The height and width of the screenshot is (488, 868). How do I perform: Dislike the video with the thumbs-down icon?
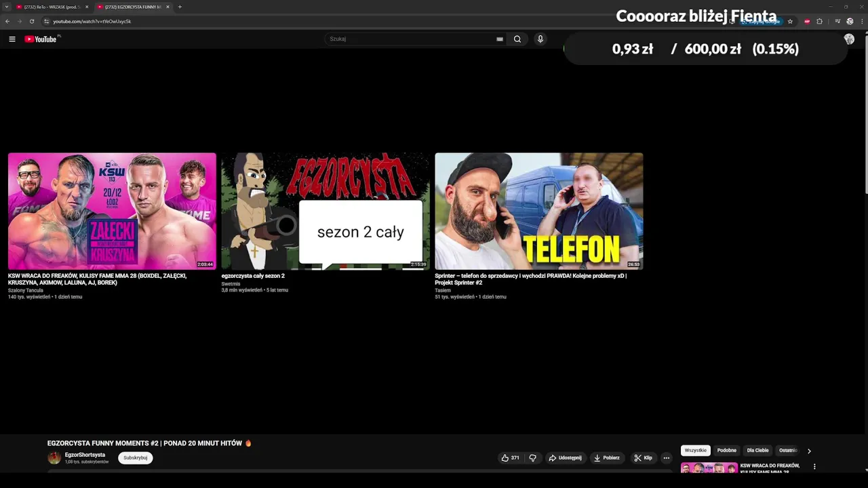point(532,457)
